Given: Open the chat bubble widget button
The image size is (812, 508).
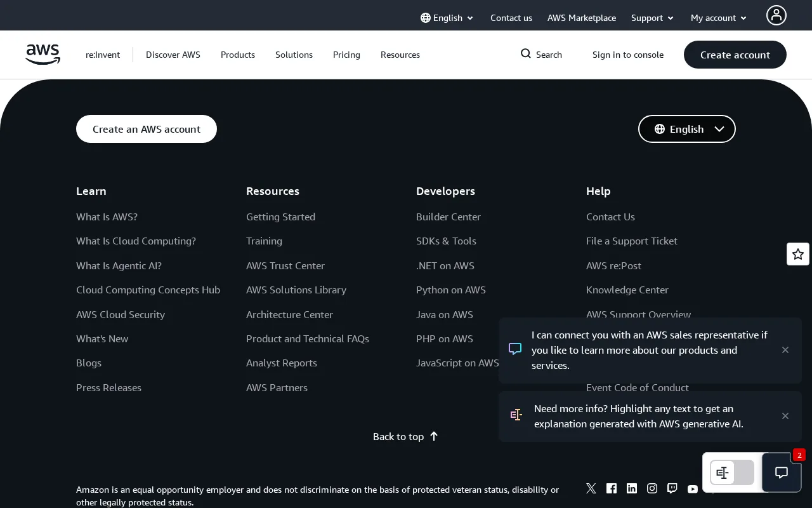Looking at the screenshot, I should (782, 472).
